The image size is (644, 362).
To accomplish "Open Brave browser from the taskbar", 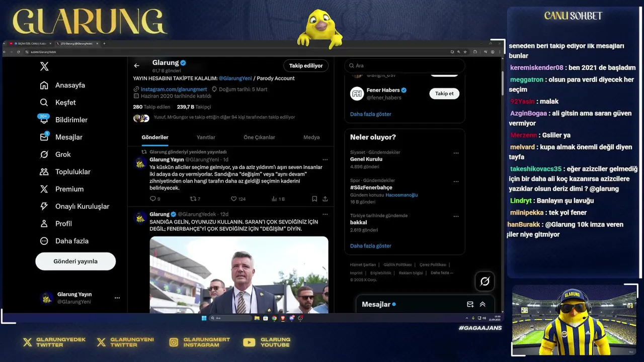I will 283,318.
